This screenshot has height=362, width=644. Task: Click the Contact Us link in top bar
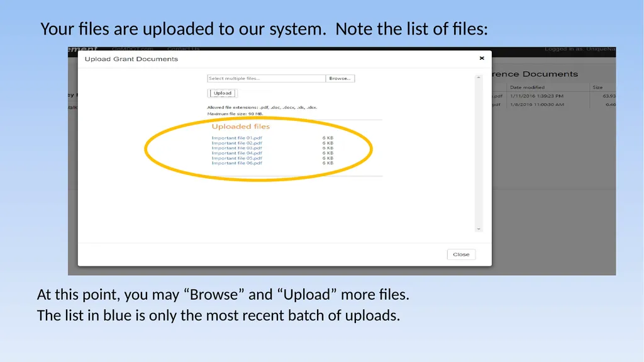click(183, 48)
